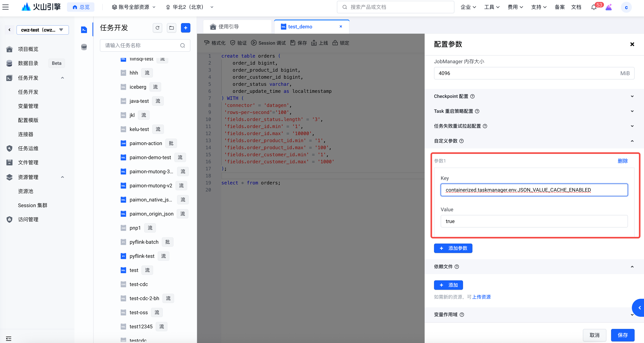Click the blue Add Parameter button

[453, 248]
